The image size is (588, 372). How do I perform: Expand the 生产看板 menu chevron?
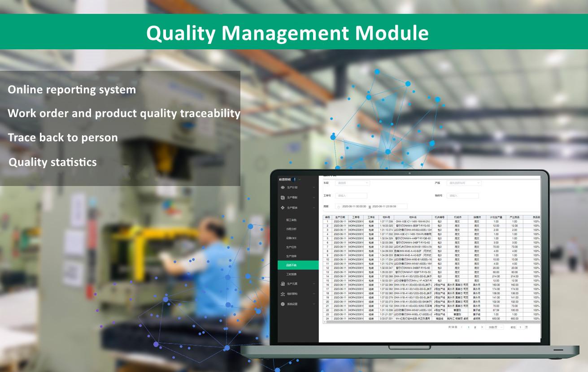pyautogui.click(x=314, y=198)
